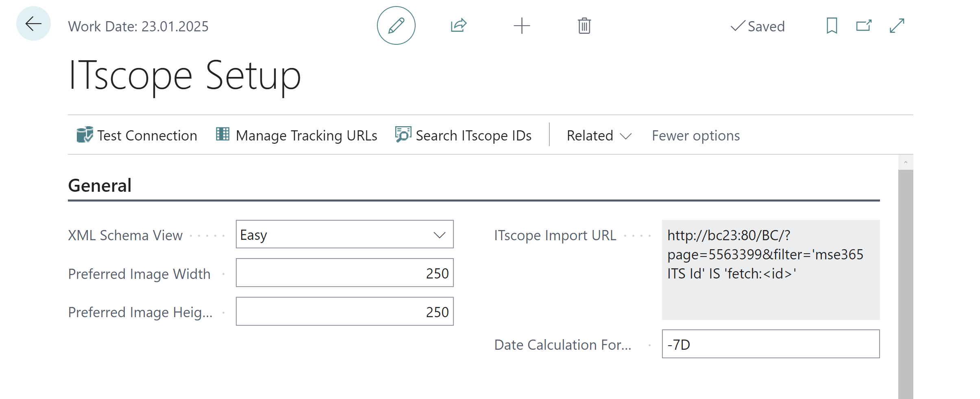This screenshot has width=980, height=399.
Task: Click the Test Connection icon
Action: (84, 135)
